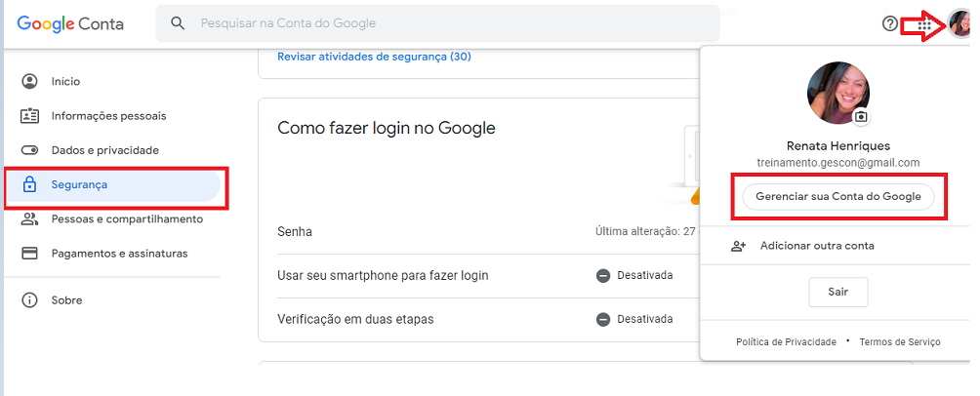The image size is (980, 396).
Task: Open Termos de Serviço link
Action: pos(900,341)
